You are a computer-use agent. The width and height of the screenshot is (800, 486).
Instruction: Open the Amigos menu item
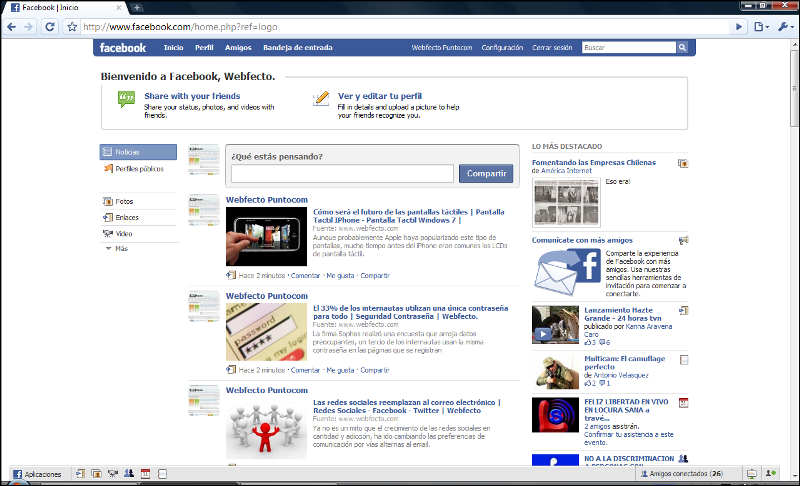coord(238,47)
